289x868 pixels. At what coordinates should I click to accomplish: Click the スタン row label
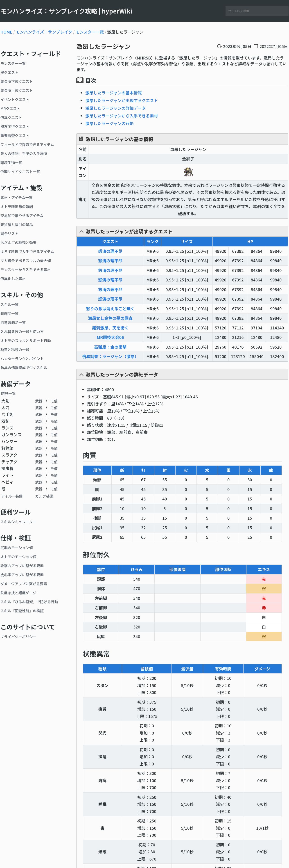tap(102, 685)
